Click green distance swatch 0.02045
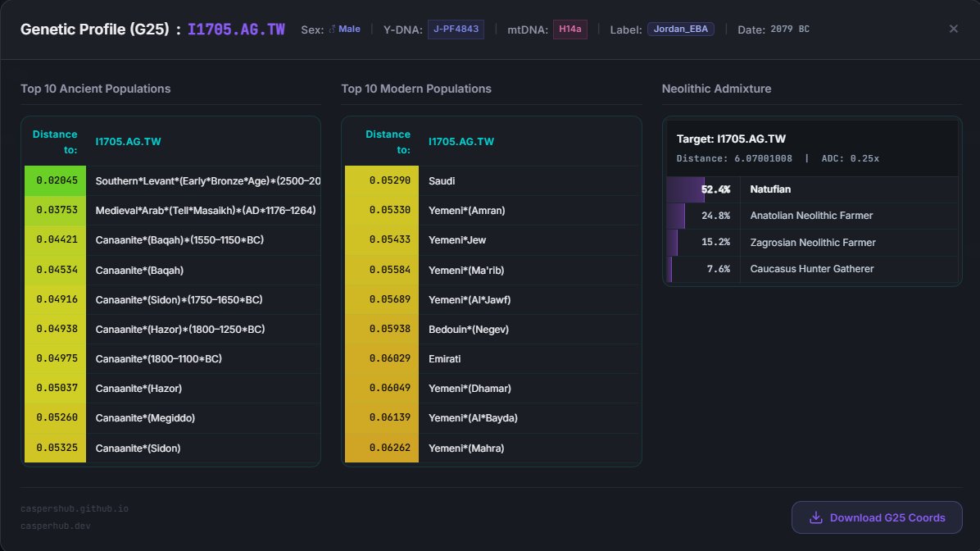Viewport: 980px width, 551px height. [56, 180]
